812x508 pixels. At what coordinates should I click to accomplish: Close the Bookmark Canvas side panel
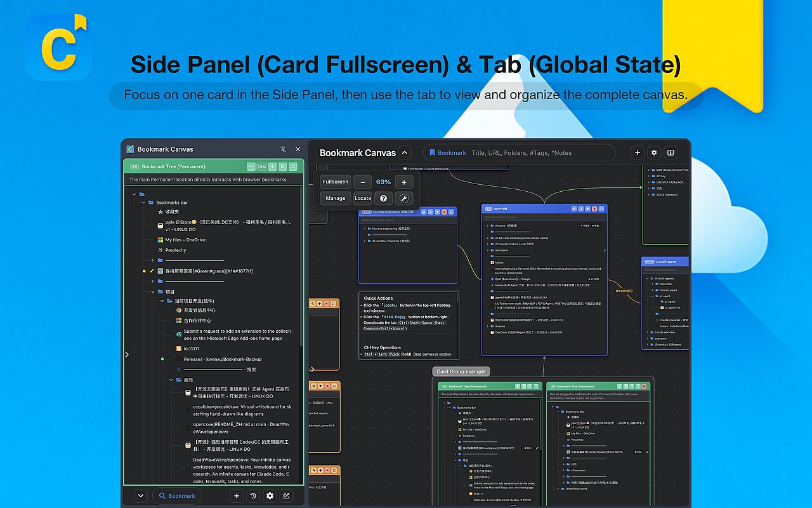click(x=298, y=149)
